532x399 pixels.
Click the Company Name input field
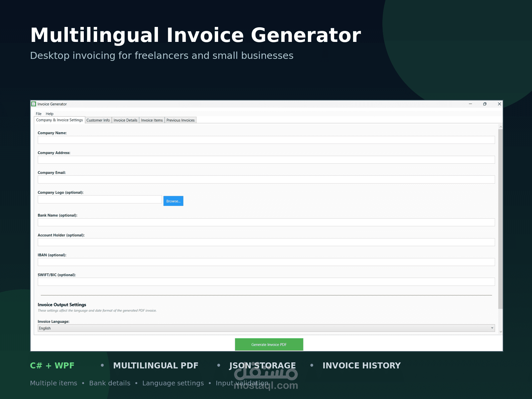[266, 140]
